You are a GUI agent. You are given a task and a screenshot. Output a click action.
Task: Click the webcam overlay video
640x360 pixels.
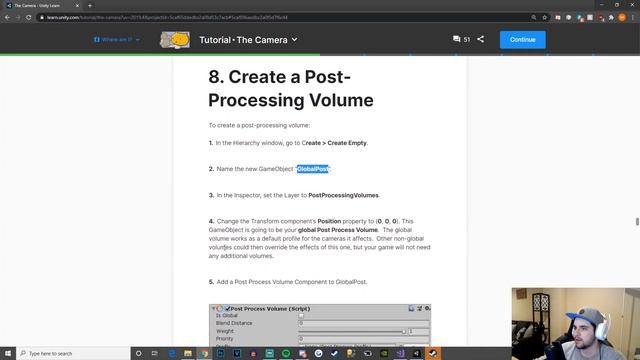coord(576,324)
